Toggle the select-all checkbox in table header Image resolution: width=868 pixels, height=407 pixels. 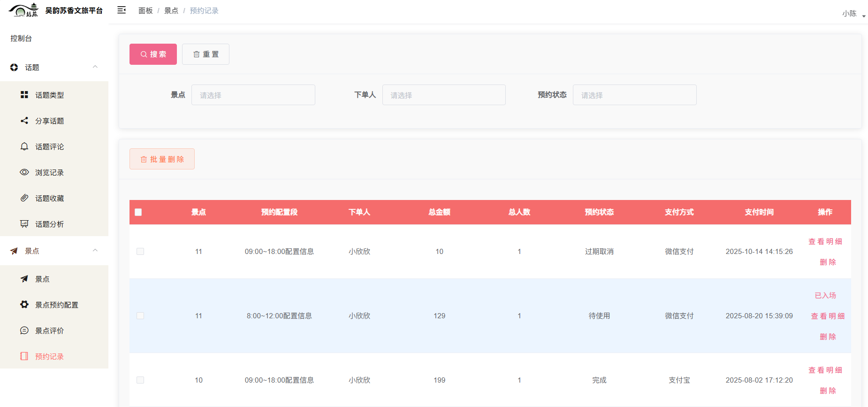138,212
